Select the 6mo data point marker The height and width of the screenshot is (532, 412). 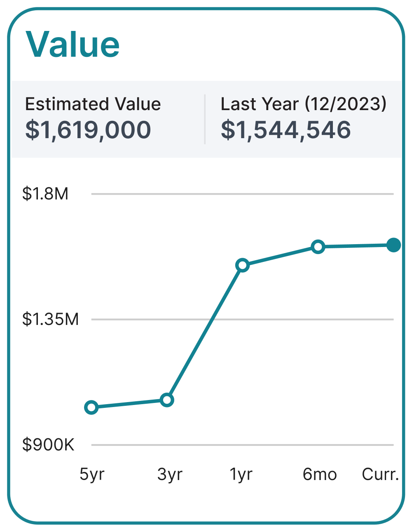pos(318,247)
